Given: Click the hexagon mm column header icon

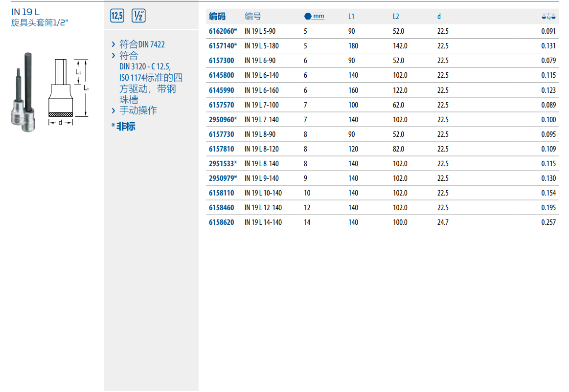Looking at the screenshot, I should click(314, 16).
